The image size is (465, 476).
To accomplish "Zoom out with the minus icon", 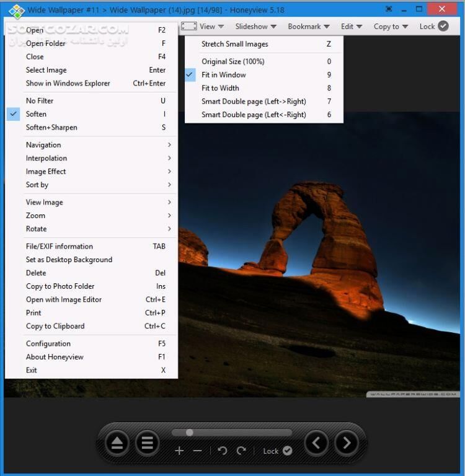I will [x=197, y=451].
